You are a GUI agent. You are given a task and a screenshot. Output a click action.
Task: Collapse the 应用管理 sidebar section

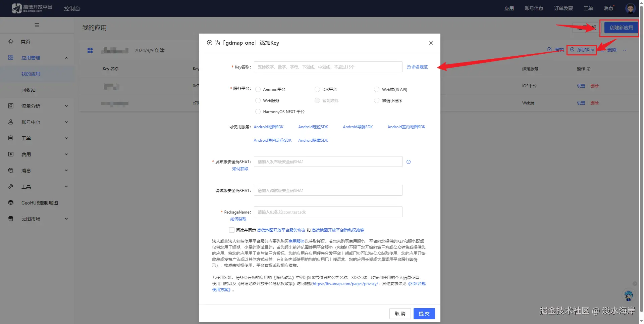(x=66, y=58)
